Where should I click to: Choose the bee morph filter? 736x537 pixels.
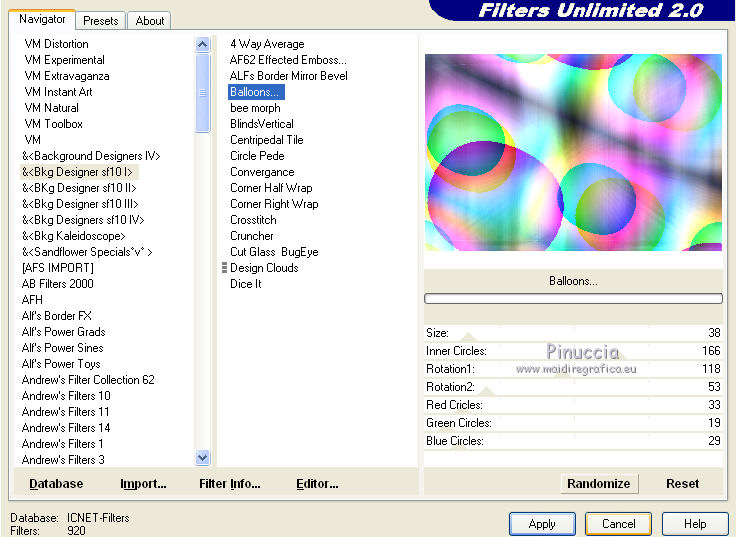pos(255,108)
